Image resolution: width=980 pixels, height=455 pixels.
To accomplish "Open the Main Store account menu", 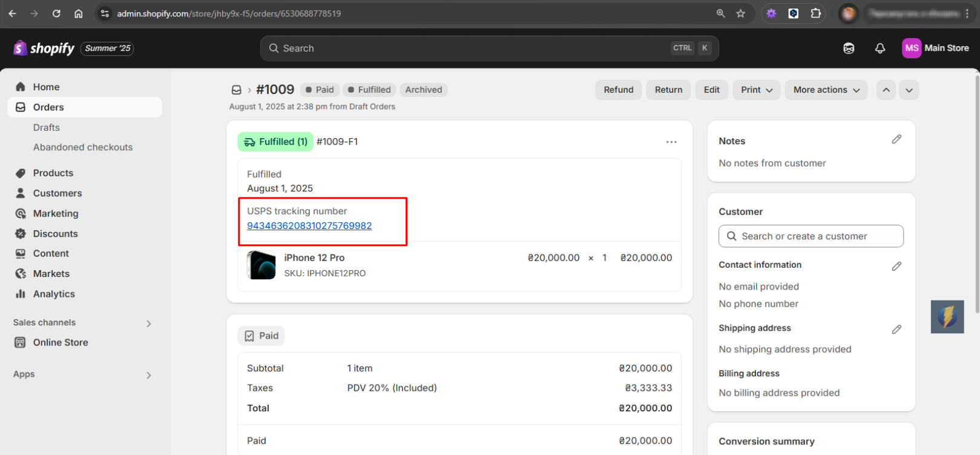I will click(x=935, y=48).
